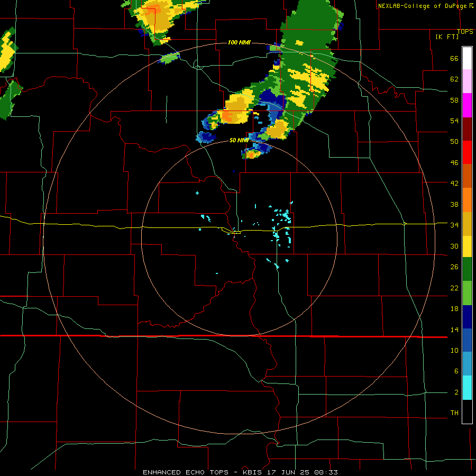Click the legend label 'TH'
The image size is (476, 476).
tap(454, 413)
